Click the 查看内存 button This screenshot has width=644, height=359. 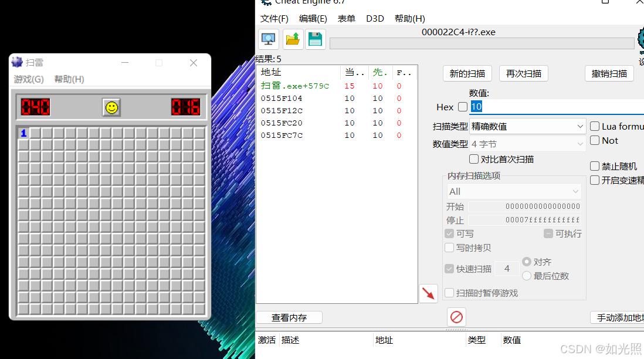click(289, 317)
